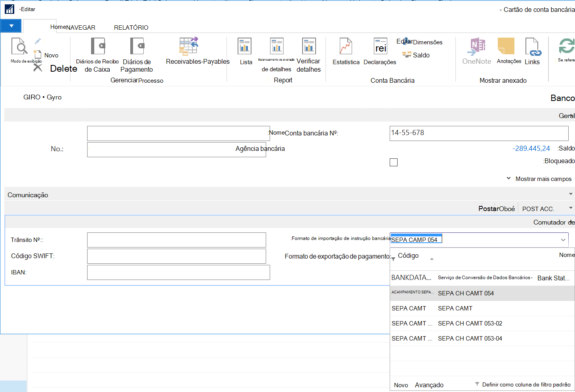Click the Trânsito Nº input field
The image size is (575, 392).
[177, 240]
